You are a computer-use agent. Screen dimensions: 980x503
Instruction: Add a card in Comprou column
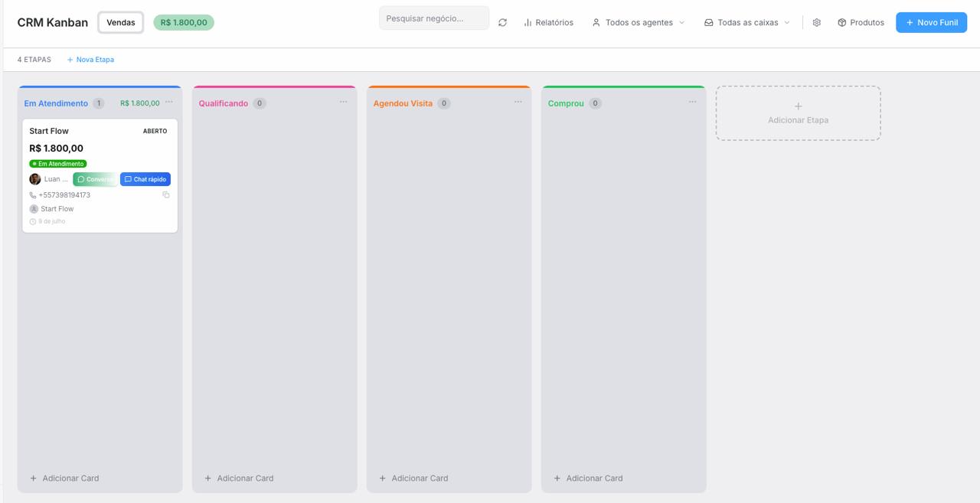point(588,478)
